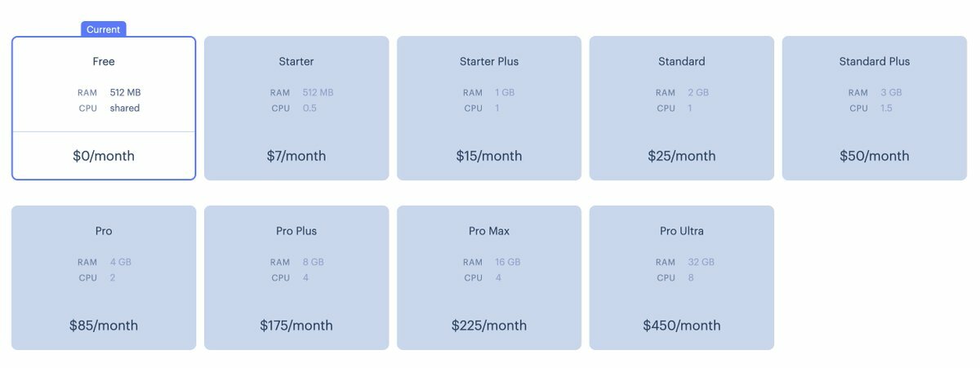980x368 pixels.
Task: Select the Standard Plus plan heading
Action: point(875,61)
